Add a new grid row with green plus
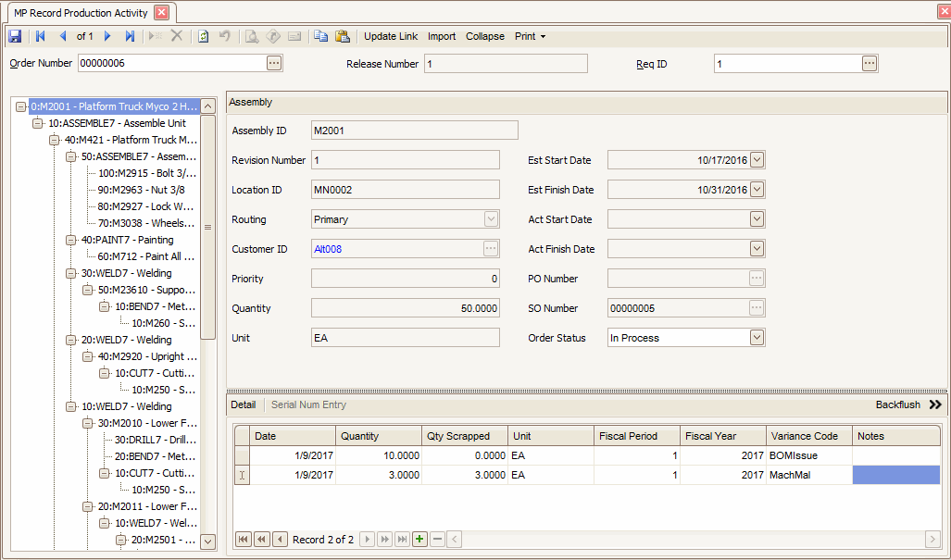 pos(419,539)
